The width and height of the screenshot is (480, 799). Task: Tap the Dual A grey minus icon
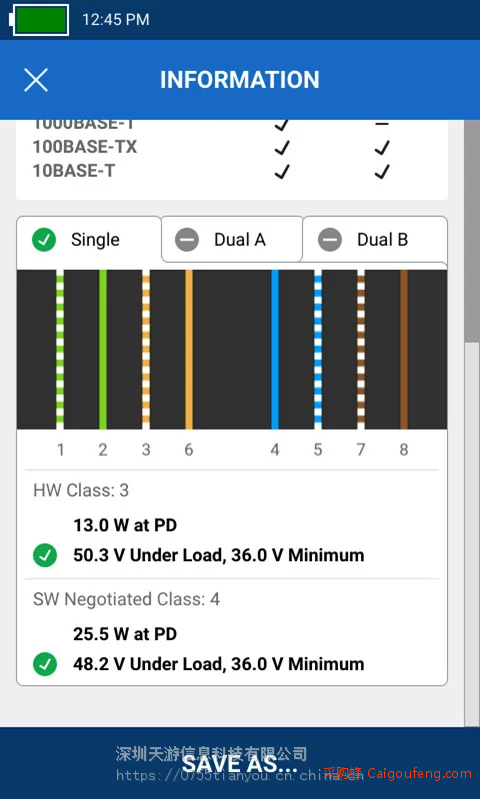[x=187, y=239]
